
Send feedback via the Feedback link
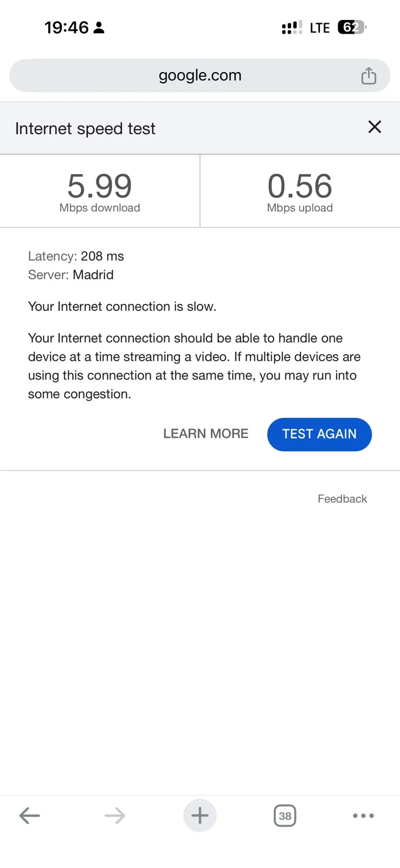pos(342,499)
